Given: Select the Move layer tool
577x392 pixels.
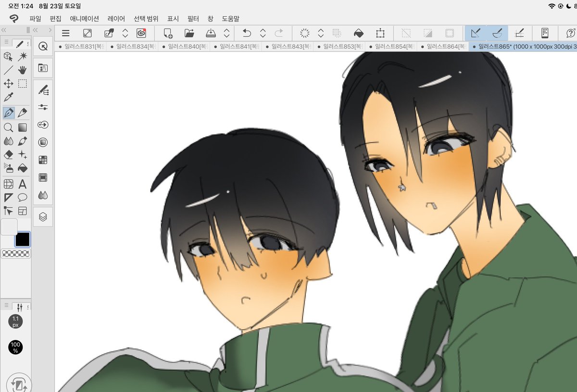Looking at the screenshot, I should click(x=8, y=84).
